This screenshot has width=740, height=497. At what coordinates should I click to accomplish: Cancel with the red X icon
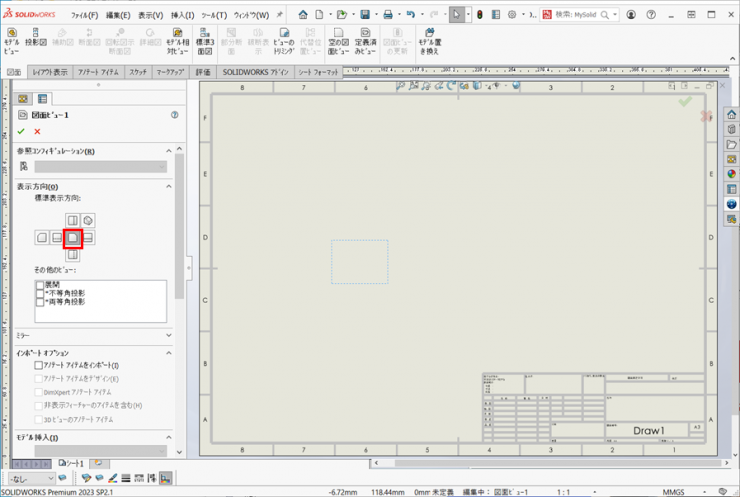pos(37,131)
